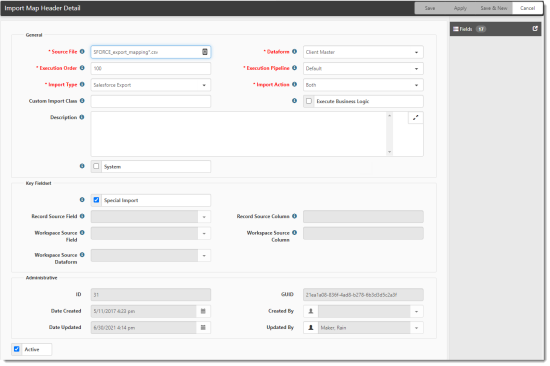
Task: Pop out the Fields panel
Action: [535, 29]
